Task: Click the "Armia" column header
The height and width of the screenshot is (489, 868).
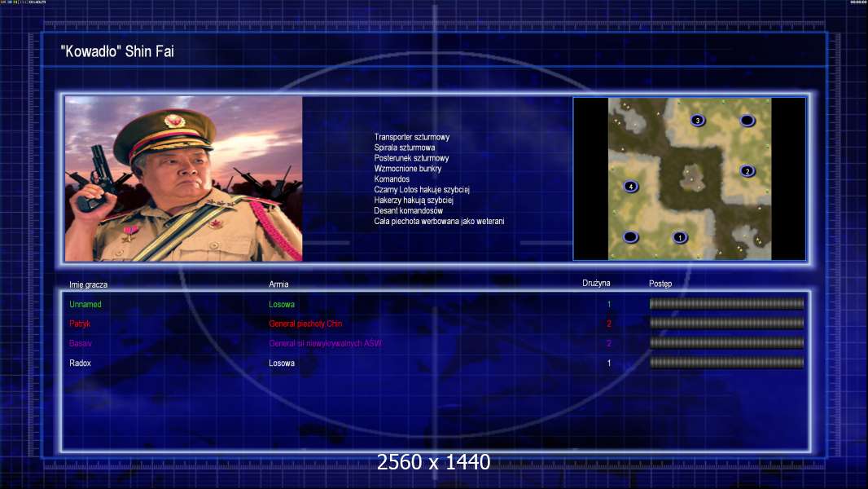Action: point(279,284)
